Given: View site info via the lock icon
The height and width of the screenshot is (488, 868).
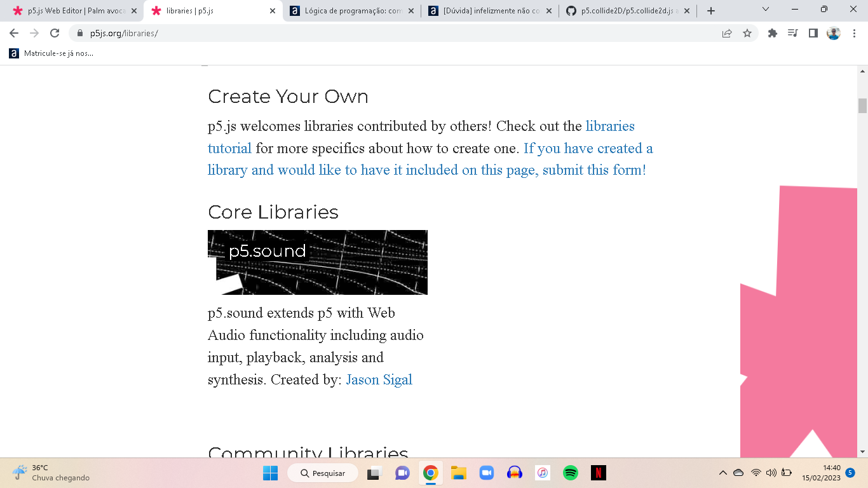Looking at the screenshot, I should tap(79, 33).
